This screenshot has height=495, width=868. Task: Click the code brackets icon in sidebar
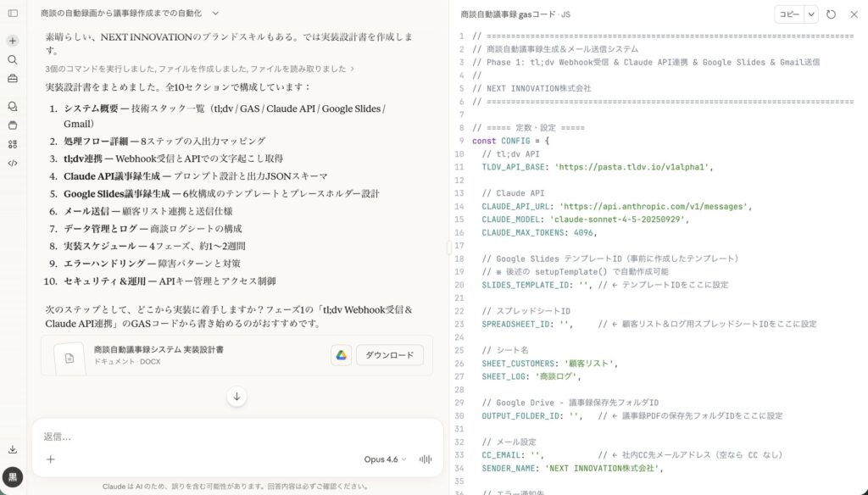click(x=13, y=163)
